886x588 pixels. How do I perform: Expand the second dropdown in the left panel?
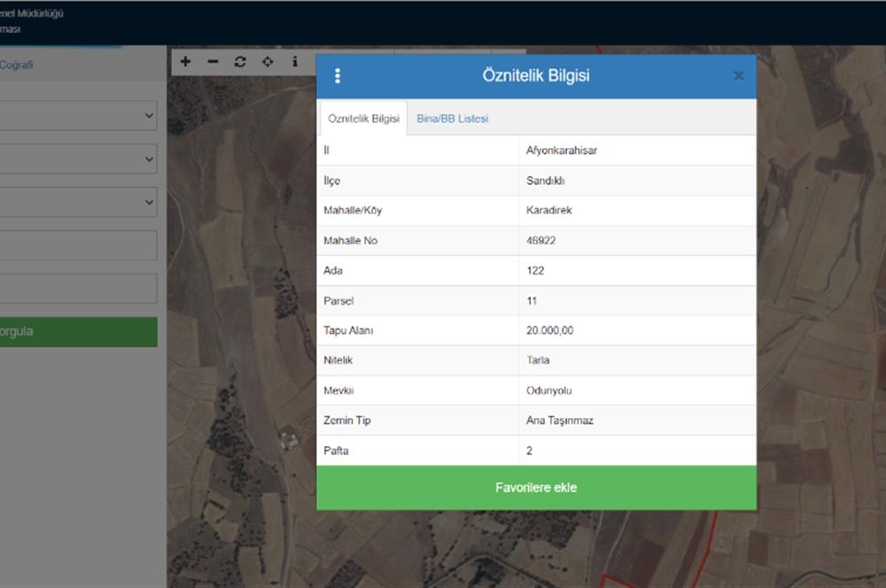78,159
